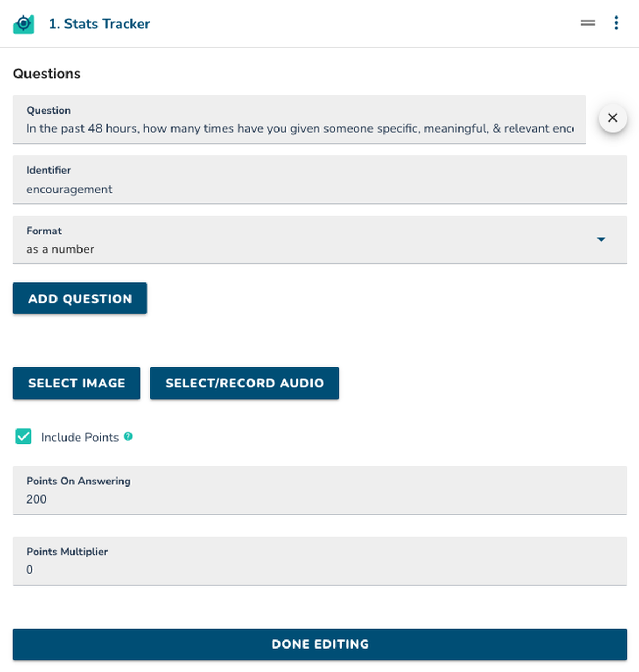Expand the Format dropdown arrow

(x=601, y=239)
